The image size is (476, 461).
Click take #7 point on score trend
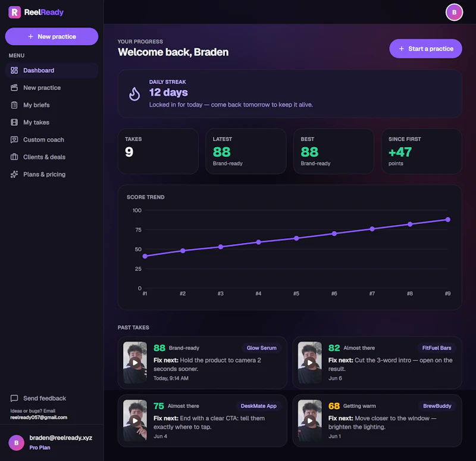point(372,229)
